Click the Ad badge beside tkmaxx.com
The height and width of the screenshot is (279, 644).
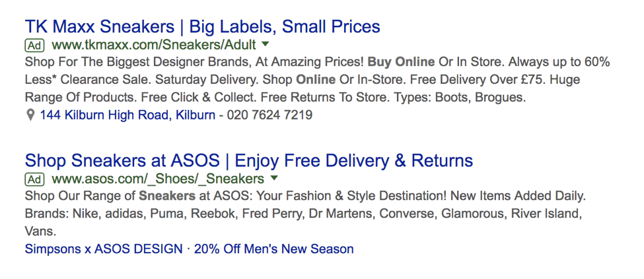[x=34, y=46]
